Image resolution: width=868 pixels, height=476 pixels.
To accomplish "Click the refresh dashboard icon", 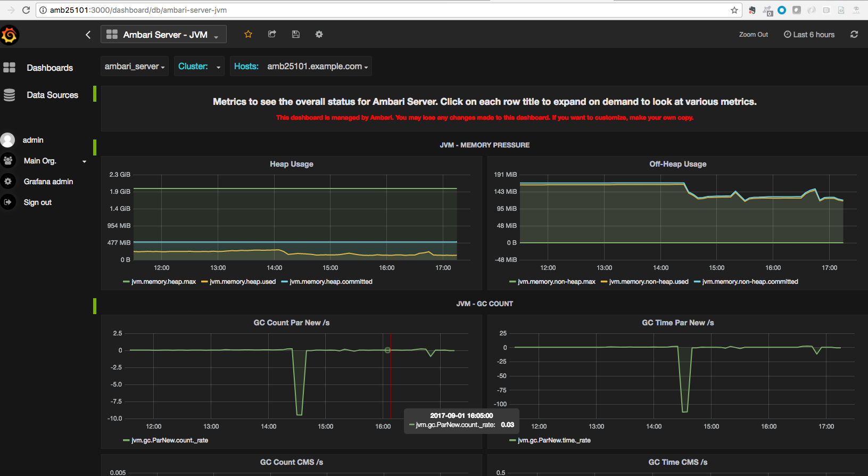I will coord(854,35).
